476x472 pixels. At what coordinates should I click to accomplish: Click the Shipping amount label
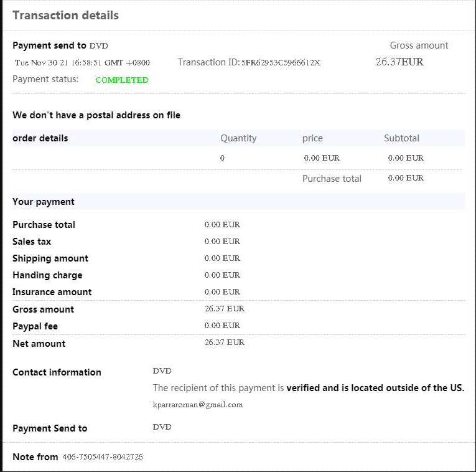(x=50, y=258)
